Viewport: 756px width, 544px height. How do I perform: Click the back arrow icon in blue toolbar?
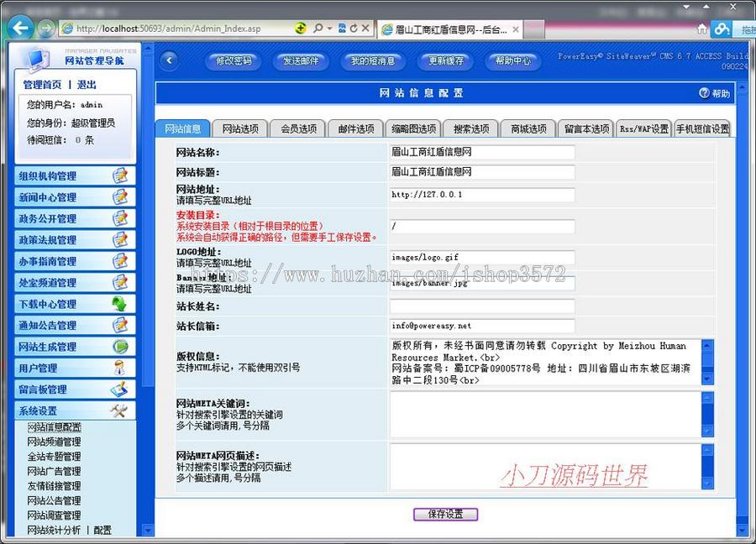click(x=169, y=61)
